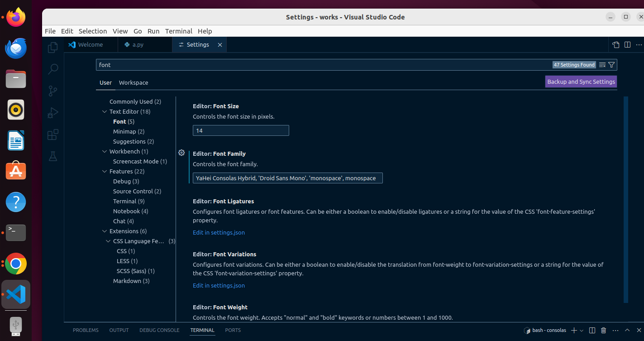The height and width of the screenshot is (341, 644).
Task: Kill terminal with trash icon
Action: pyautogui.click(x=603, y=330)
